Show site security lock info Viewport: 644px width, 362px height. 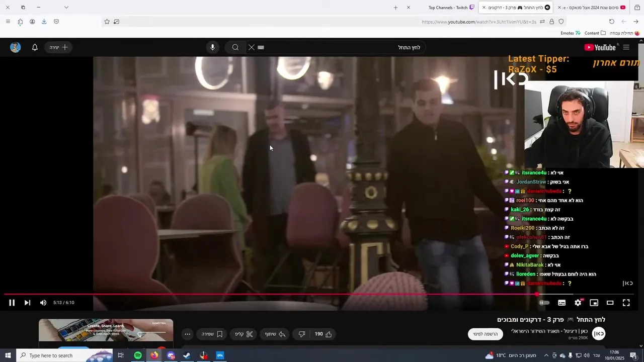[551, 22]
